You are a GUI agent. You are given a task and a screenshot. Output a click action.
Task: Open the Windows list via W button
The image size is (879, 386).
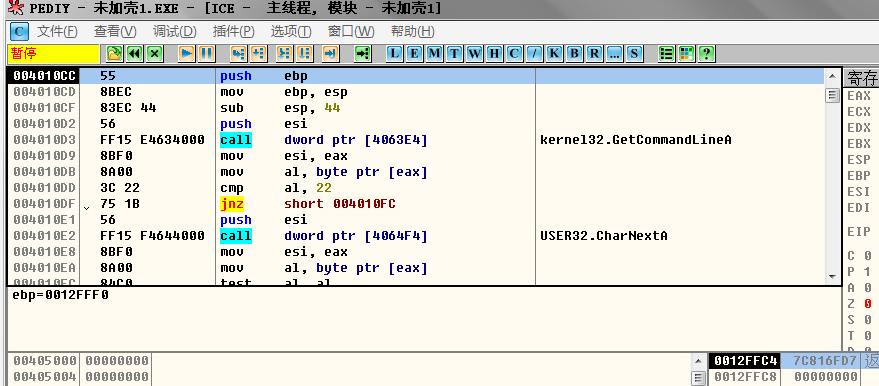click(474, 54)
